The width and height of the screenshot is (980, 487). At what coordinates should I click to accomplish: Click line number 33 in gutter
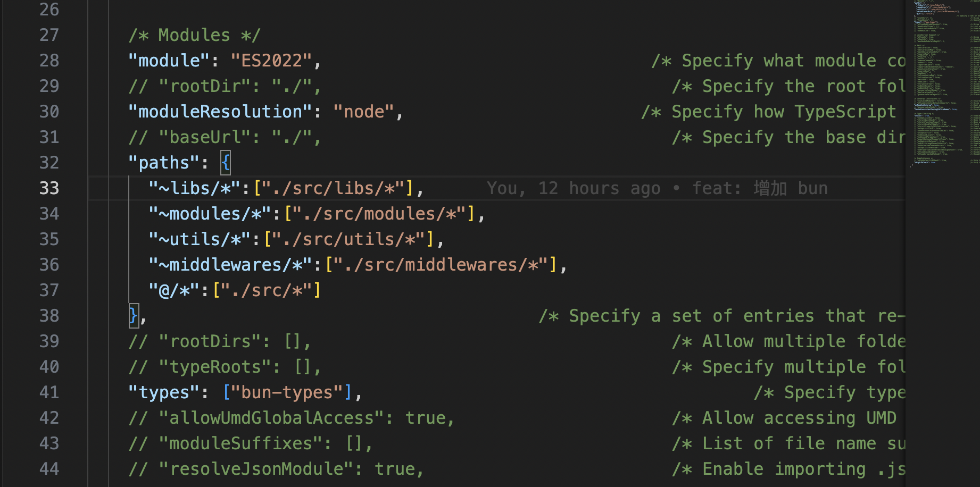(x=49, y=188)
